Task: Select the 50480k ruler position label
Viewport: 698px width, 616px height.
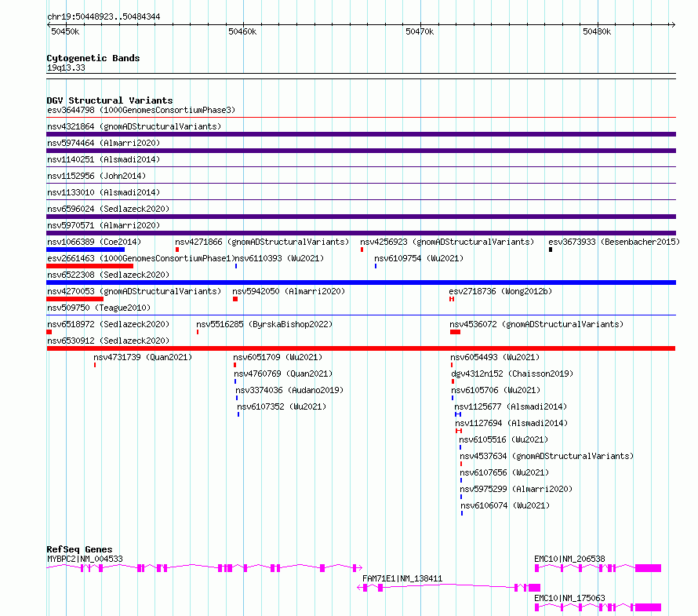Action: [x=597, y=31]
